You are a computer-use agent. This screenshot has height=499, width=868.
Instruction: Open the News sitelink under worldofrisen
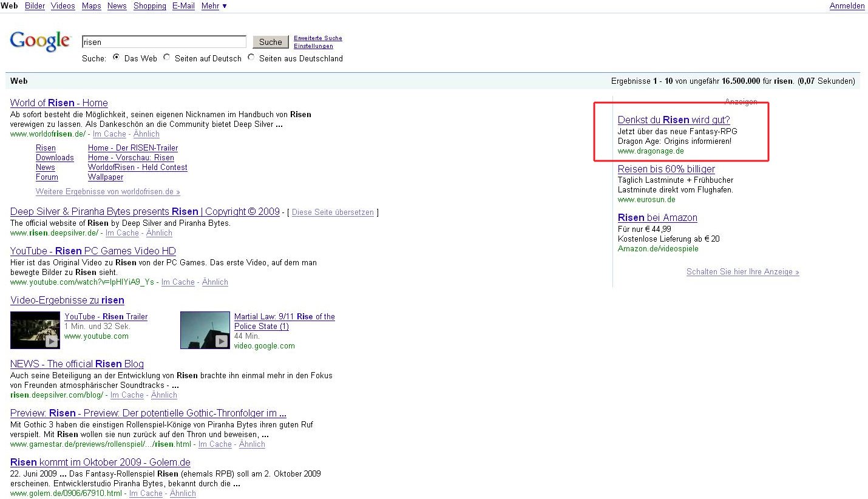[46, 168]
